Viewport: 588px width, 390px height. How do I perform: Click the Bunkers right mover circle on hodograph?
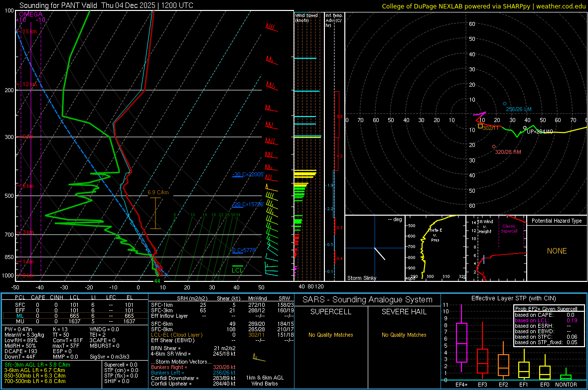click(494, 146)
